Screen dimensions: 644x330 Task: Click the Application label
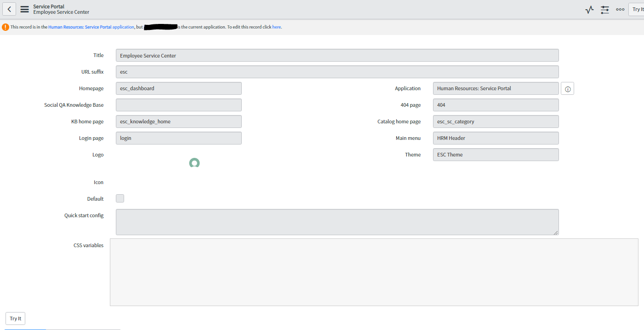point(408,88)
